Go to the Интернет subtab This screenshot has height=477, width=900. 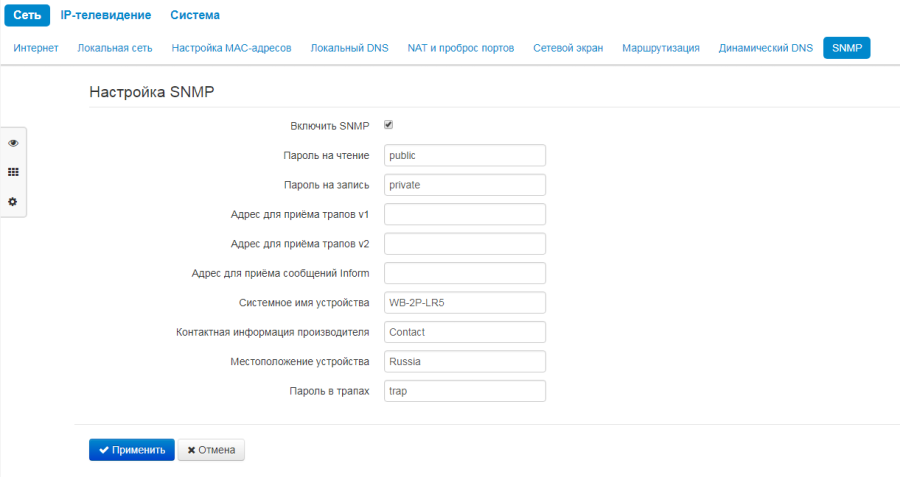tap(36, 48)
